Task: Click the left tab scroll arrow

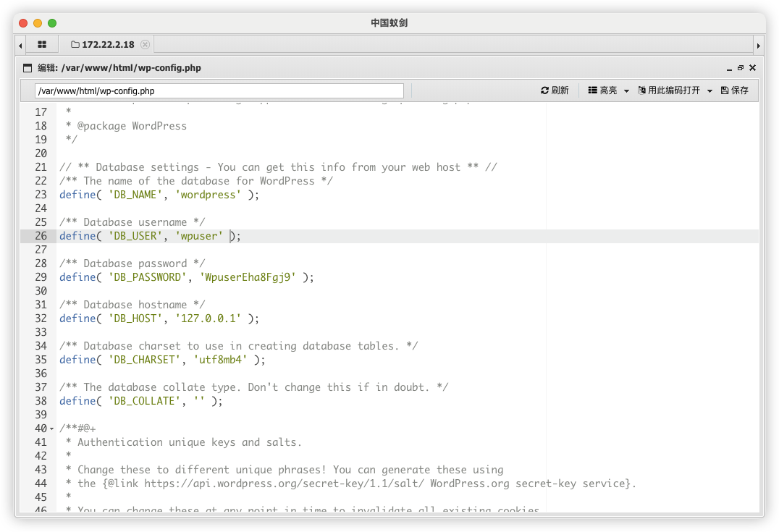Action: 20,46
